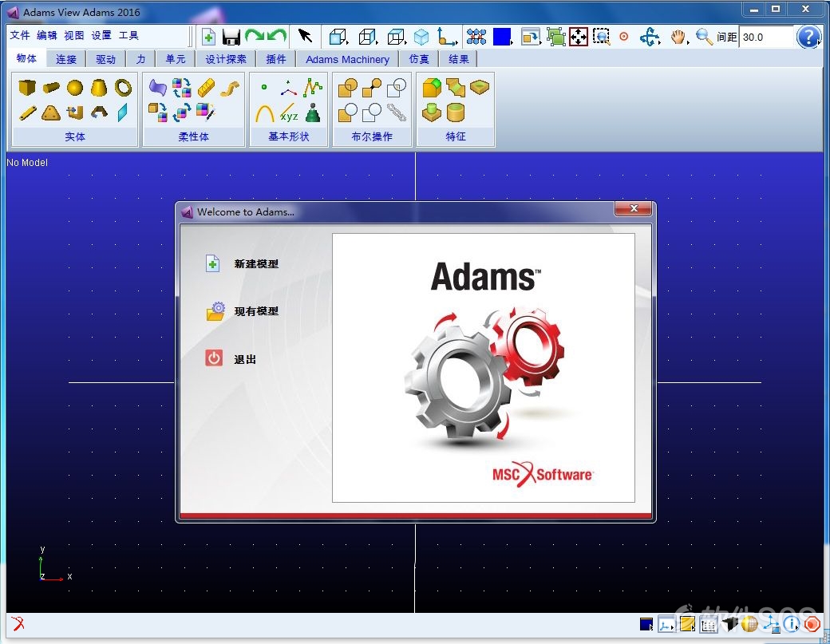Screen dimensions: 830x644
Task: Open the 视图 menu
Action: (74, 35)
